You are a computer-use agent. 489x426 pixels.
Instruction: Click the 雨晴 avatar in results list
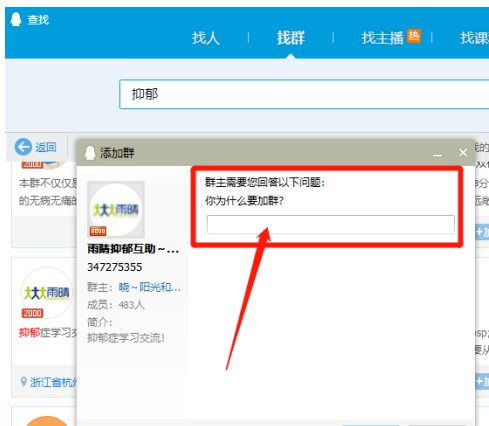[x=47, y=293]
